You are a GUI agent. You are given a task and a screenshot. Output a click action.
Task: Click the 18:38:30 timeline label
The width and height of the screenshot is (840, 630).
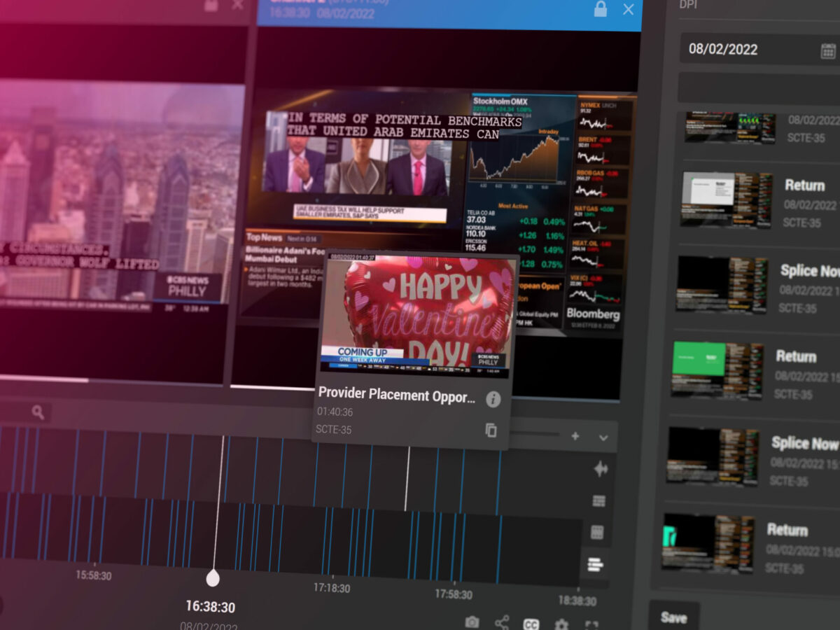pyautogui.click(x=577, y=601)
